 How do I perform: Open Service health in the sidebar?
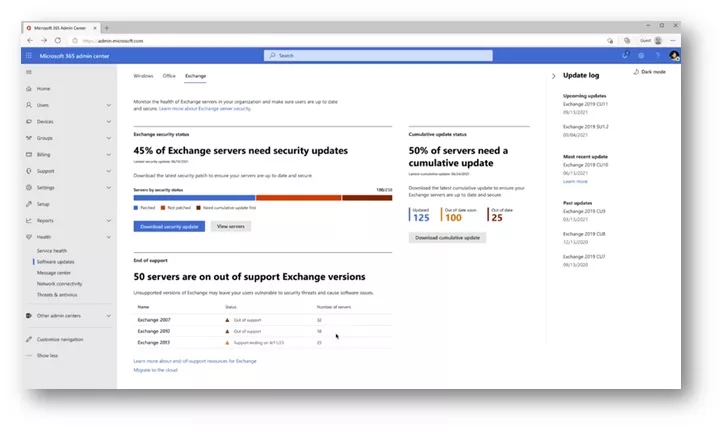pos(52,251)
